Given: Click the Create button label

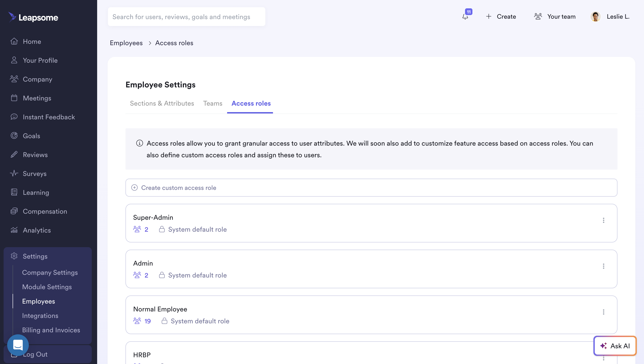Looking at the screenshot, I should click(x=506, y=16).
